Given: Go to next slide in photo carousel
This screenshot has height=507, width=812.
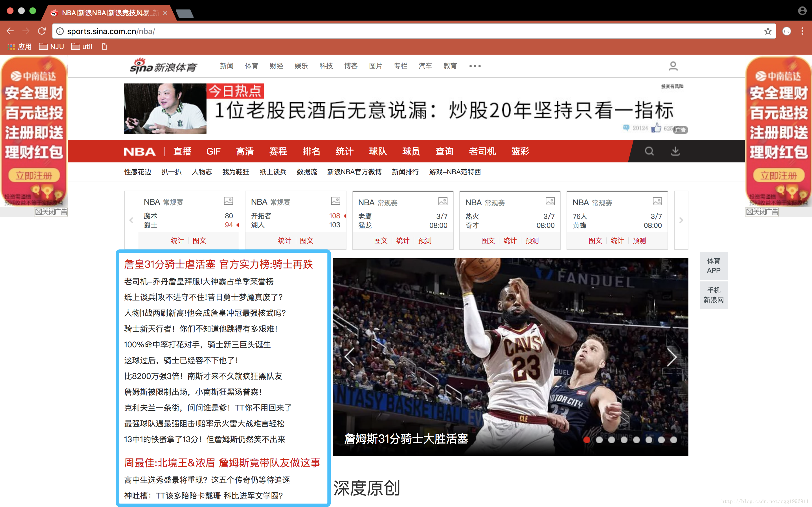Looking at the screenshot, I should click(x=672, y=357).
